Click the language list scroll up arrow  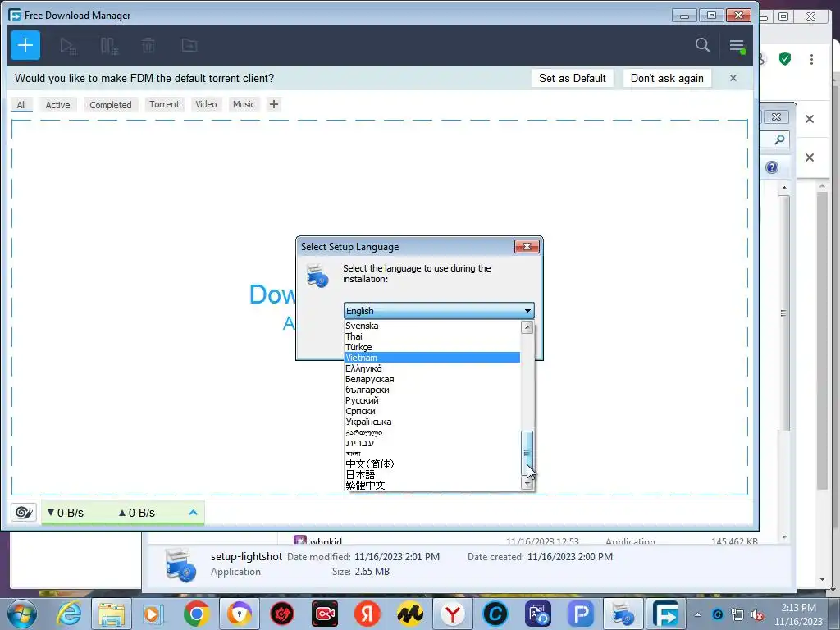tap(527, 326)
